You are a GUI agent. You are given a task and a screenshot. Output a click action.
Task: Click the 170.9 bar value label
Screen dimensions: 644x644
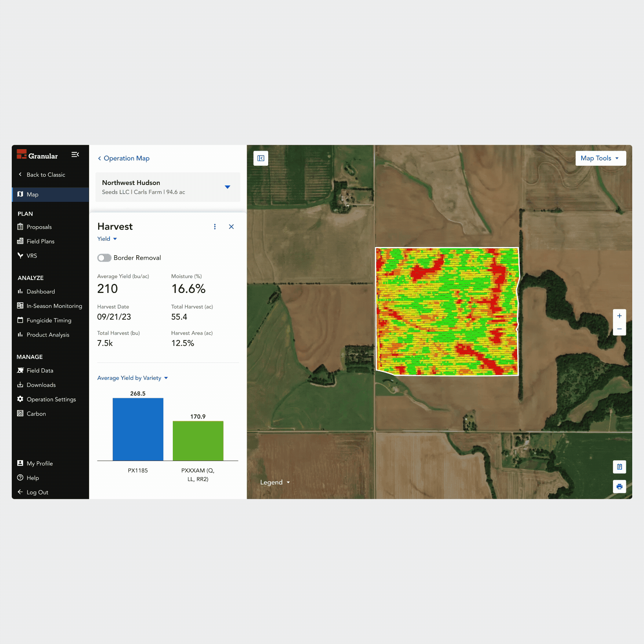[198, 417]
